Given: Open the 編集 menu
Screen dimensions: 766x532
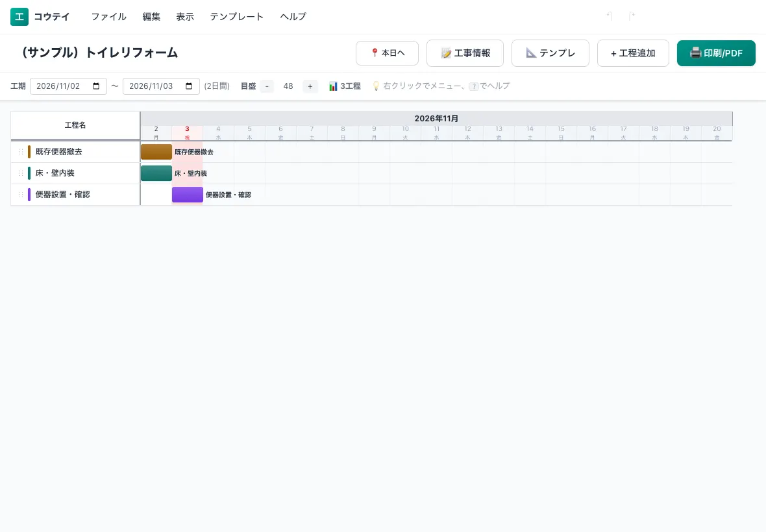Looking at the screenshot, I should pos(151,17).
